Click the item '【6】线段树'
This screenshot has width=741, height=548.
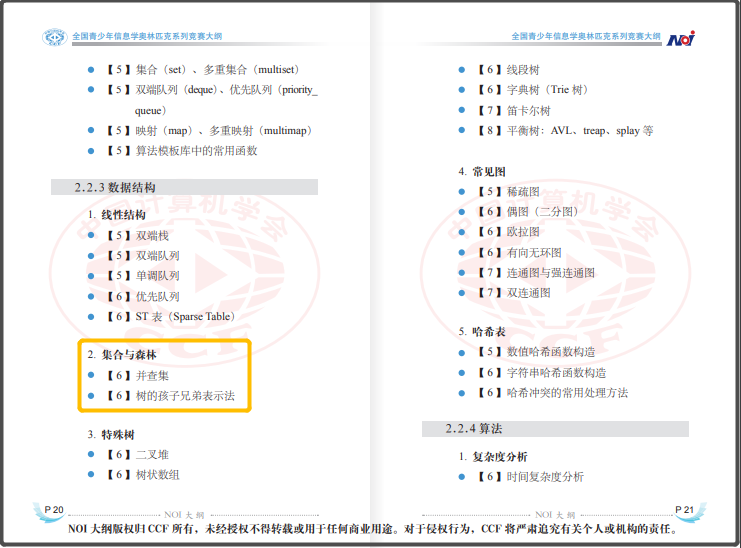pyautogui.click(x=508, y=70)
